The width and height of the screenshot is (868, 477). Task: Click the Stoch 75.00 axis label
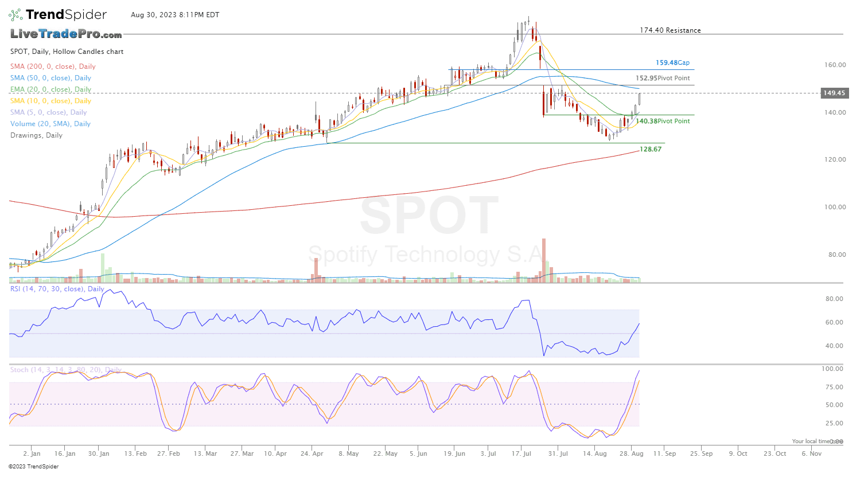pos(835,387)
